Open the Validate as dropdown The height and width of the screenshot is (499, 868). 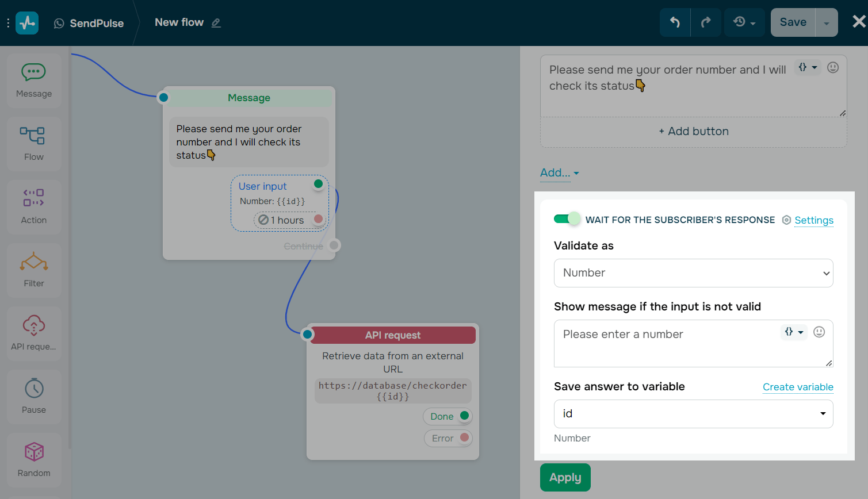click(x=693, y=273)
